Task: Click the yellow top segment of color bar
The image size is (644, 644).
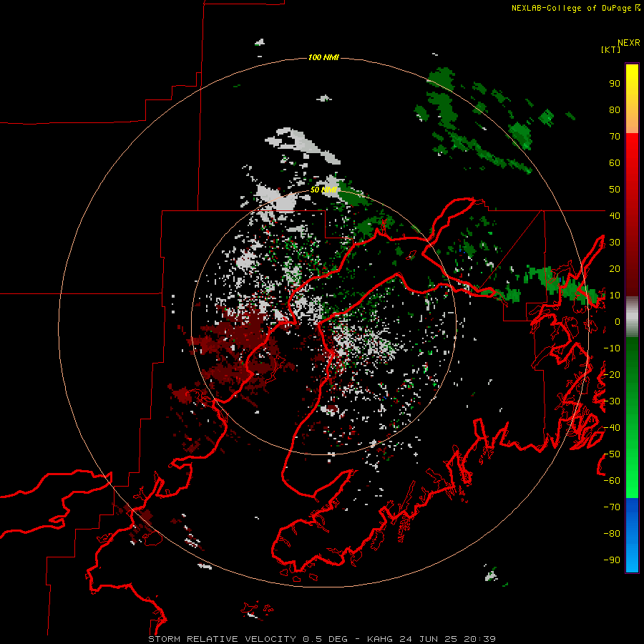Action: 632,99
